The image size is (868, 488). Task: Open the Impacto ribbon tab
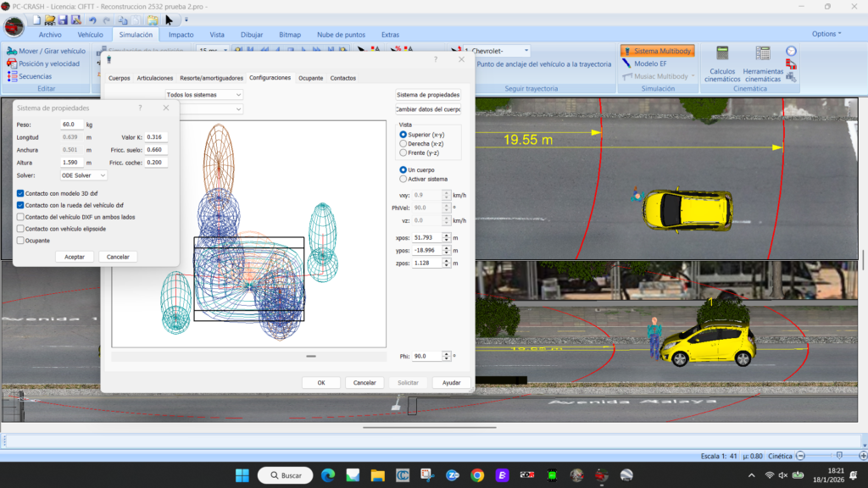181,35
